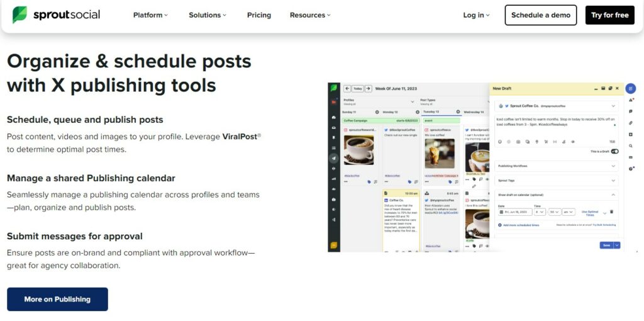Delete the scheduled time with trash icon
Image resolution: width=644 pixels, height=321 pixels.
611,211
